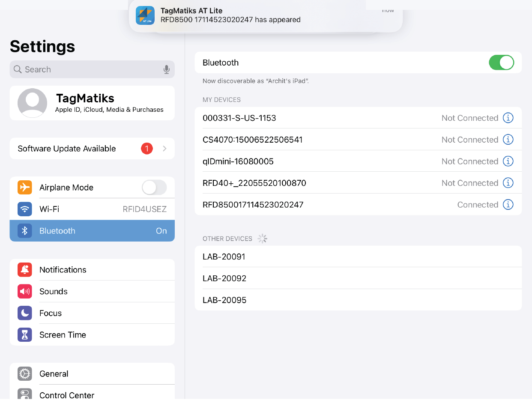Open Notifications settings
This screenshot has width=532, height=400.
[x=92, y=270]
